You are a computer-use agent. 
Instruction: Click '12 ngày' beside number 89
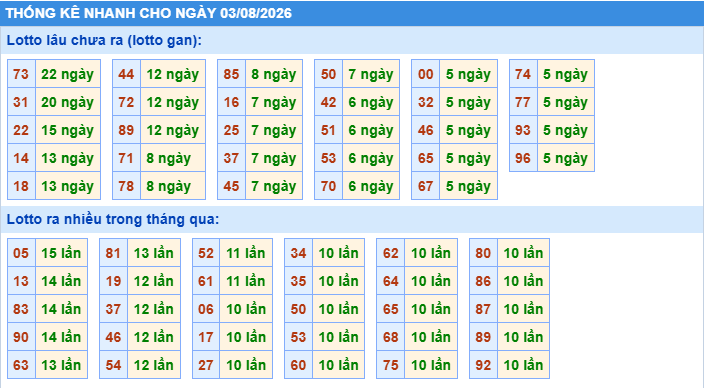(x=173, y=130)
